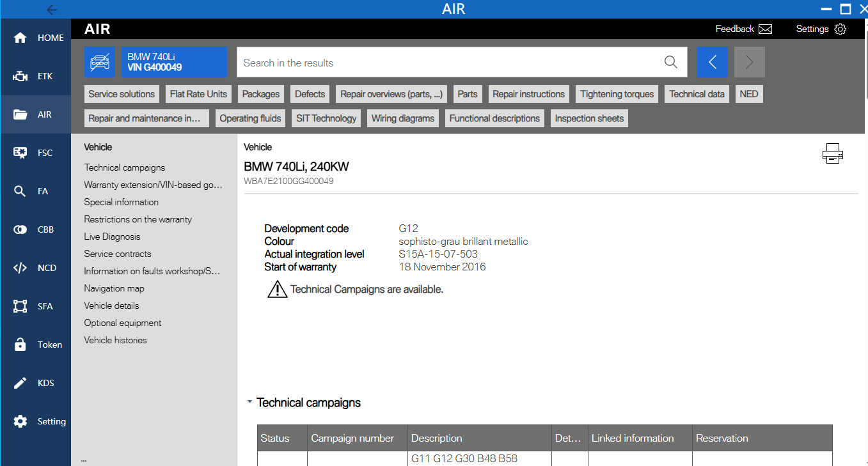The width and height of the screenshot is (868, 466).
Task: Open the SFA section
Action: pos(35,306)
